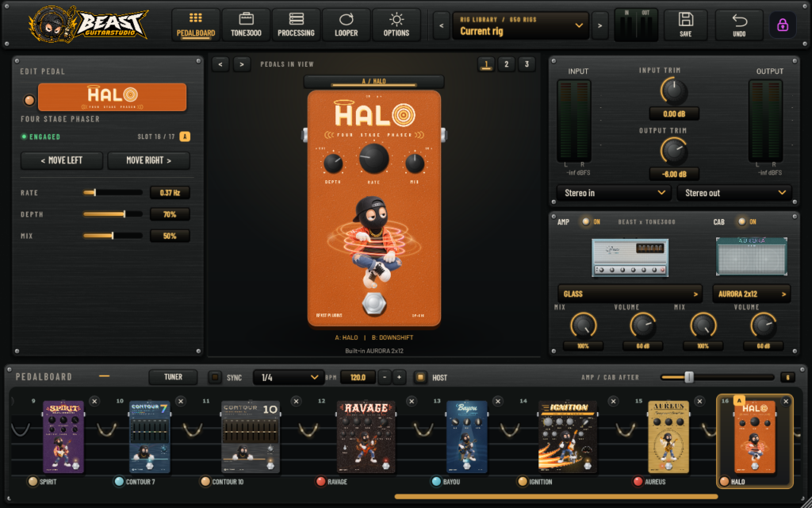Click the 0.37 Hz rate value field

tap(170, 193)
